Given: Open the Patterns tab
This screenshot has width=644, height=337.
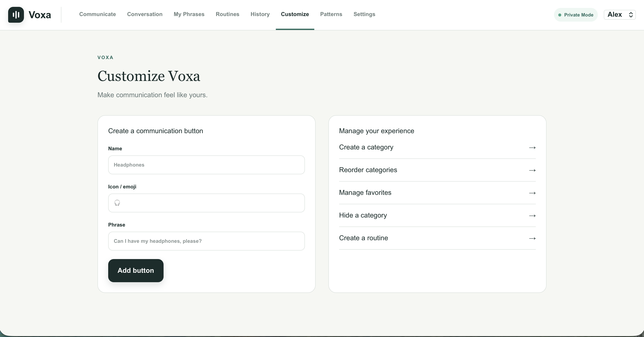Looking at the screenshot, I should coord(331,14).
